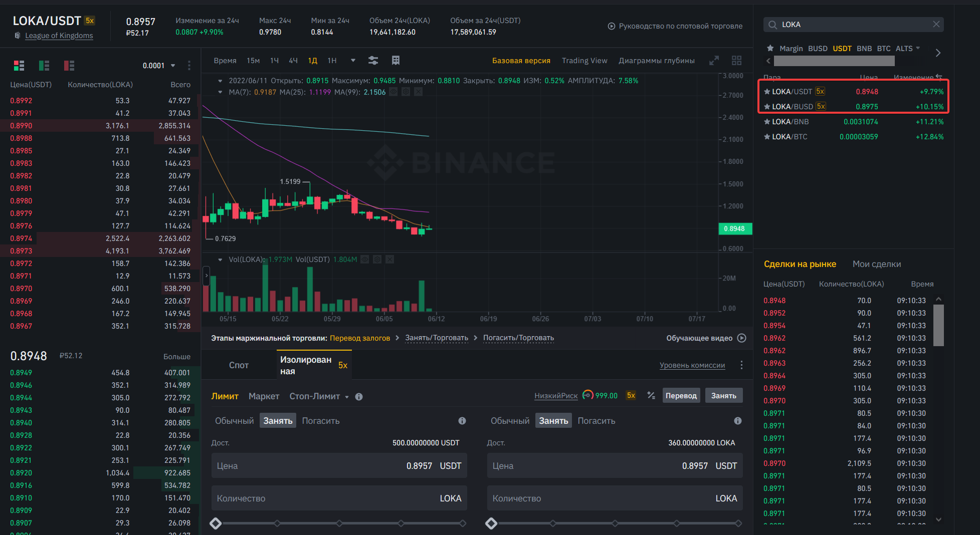Click the info icon in the LOKA-balance form
This screenshot has width=980, height=535.
738,421
